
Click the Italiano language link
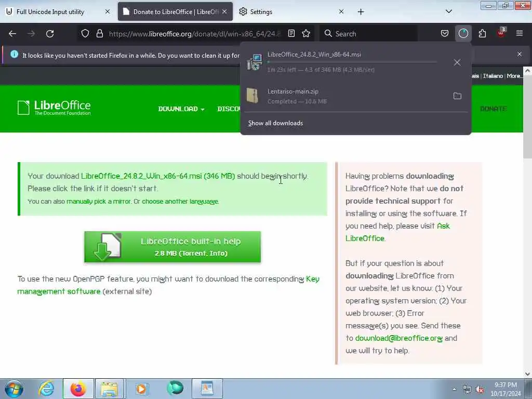[x=493, y=76]
